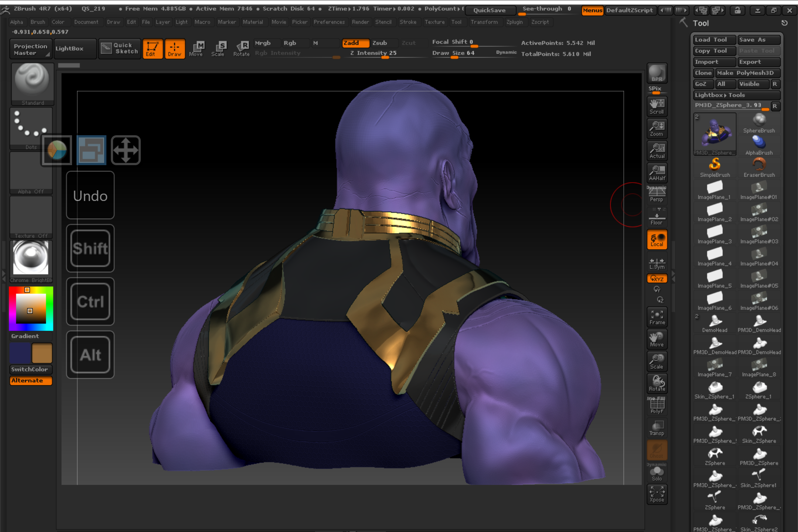The height and width of the screenshot is (532, 798).
Task: Click the four-arrow move overlay icon
Action: tap(126, 150)
